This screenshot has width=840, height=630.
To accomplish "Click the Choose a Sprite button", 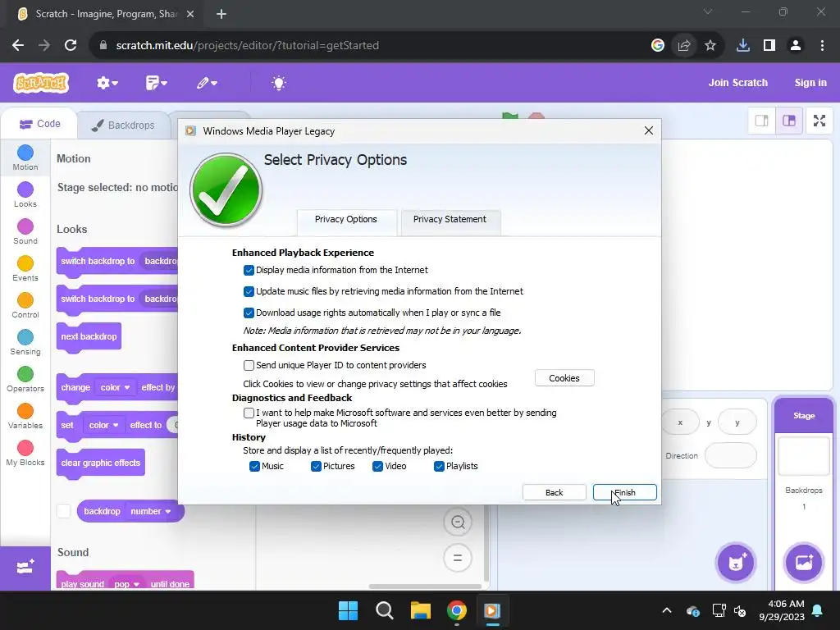I will coord(736,563).
